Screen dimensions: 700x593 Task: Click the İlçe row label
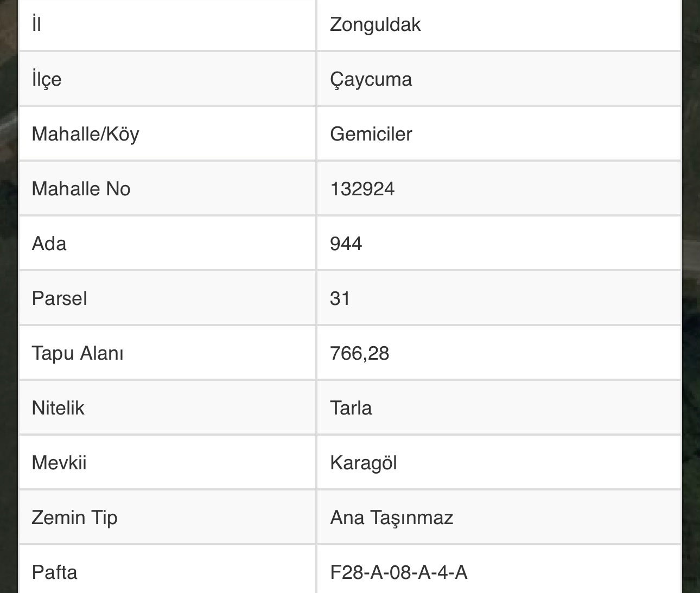[47, 80]
